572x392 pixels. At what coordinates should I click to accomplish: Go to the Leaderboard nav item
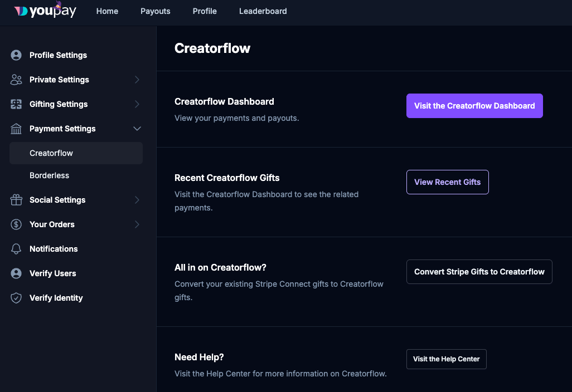(263, 11)
